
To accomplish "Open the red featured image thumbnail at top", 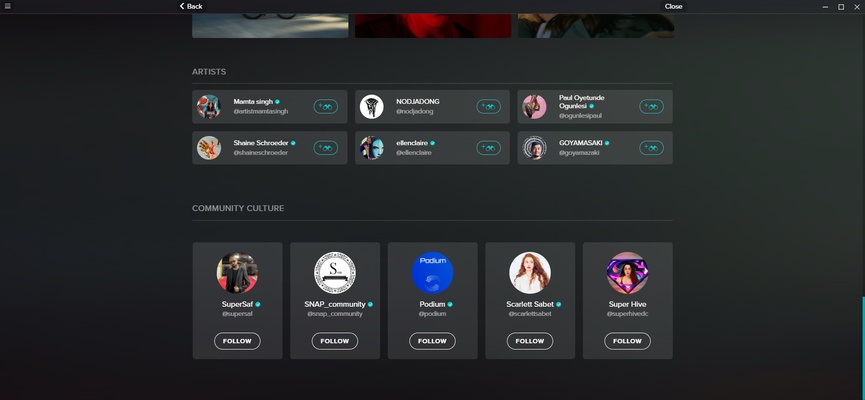I will [433, 26].
